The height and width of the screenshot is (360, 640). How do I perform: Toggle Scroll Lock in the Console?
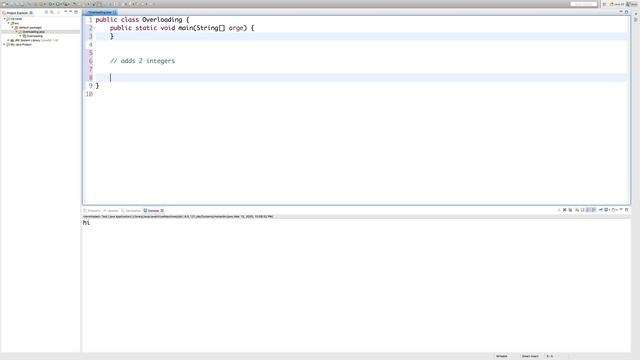582,210
